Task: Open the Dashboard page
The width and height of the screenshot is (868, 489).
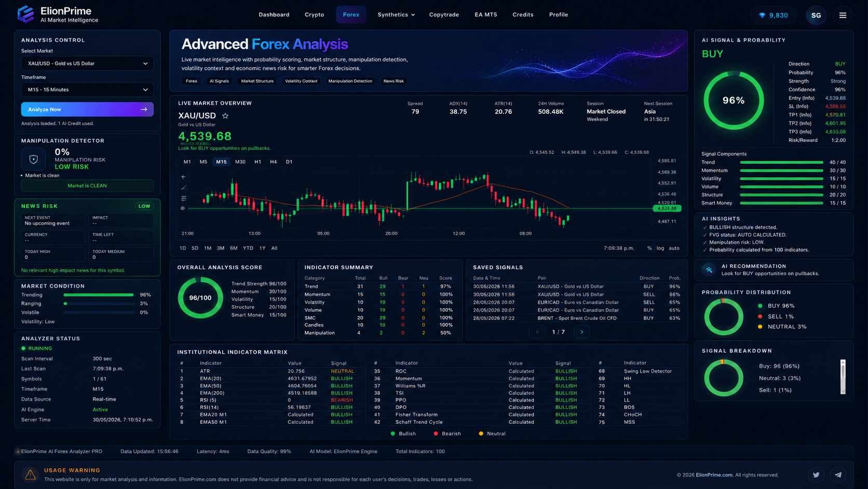Action: 274,15
